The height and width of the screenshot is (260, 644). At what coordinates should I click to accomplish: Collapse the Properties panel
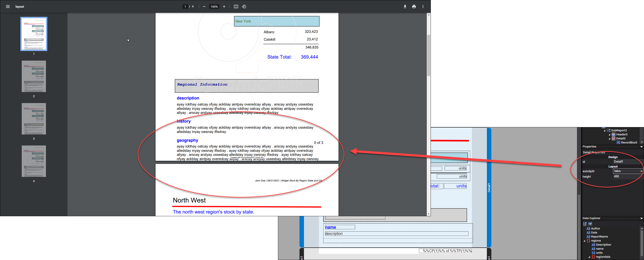tap(641, 147)
